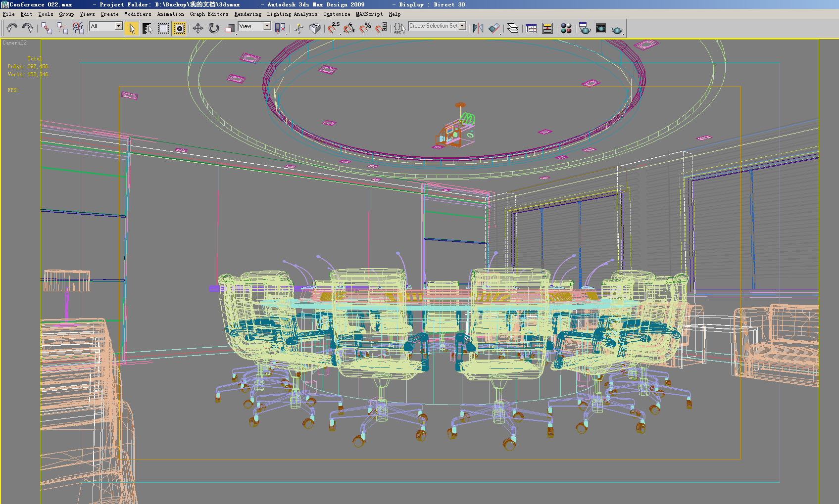Activate the Select Object arrow tool

click(x=132, y=28)
